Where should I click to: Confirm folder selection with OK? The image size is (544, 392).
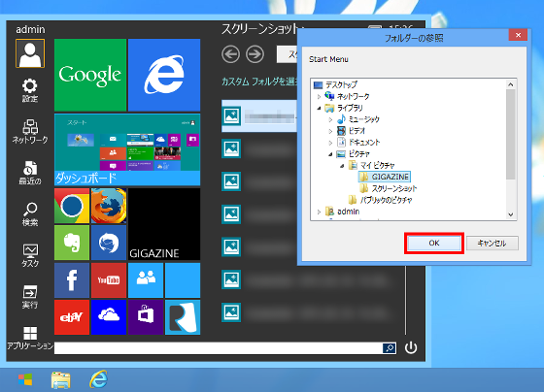point(434,243)
